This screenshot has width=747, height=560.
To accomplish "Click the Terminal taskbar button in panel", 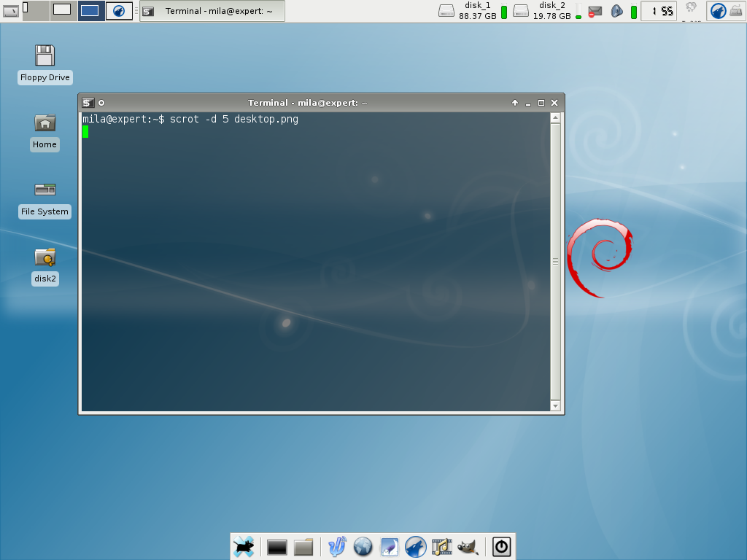I will click(212, 11).
